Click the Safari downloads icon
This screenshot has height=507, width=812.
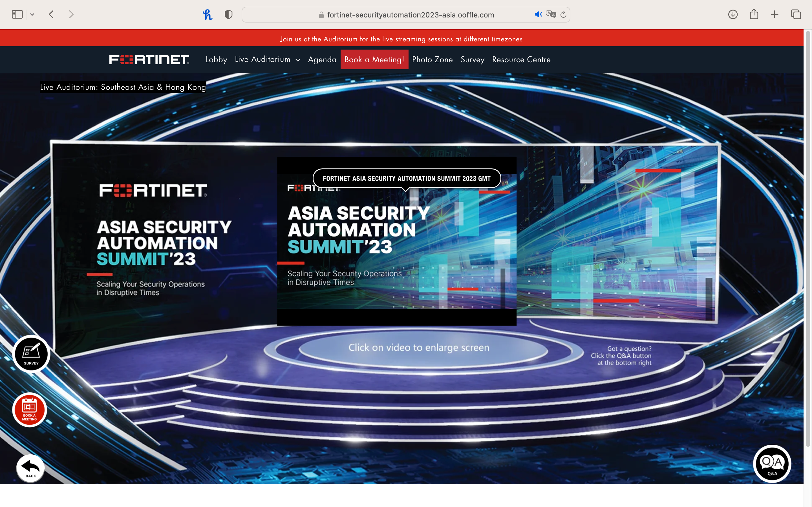pyautogui.click(x=733, y=14)
